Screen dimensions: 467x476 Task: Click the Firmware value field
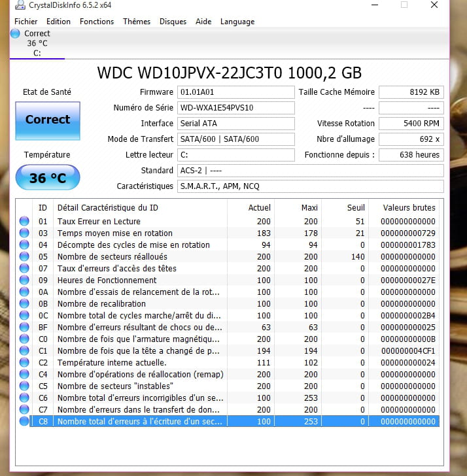pos(236,92)
